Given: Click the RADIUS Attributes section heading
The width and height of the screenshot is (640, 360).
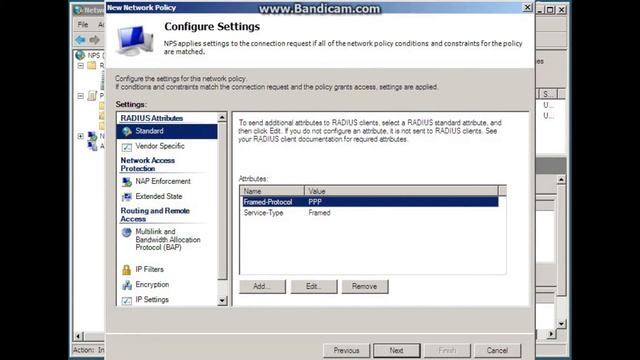Looking at the screenshot, I should pyautogui.click(x=151, y=118).
